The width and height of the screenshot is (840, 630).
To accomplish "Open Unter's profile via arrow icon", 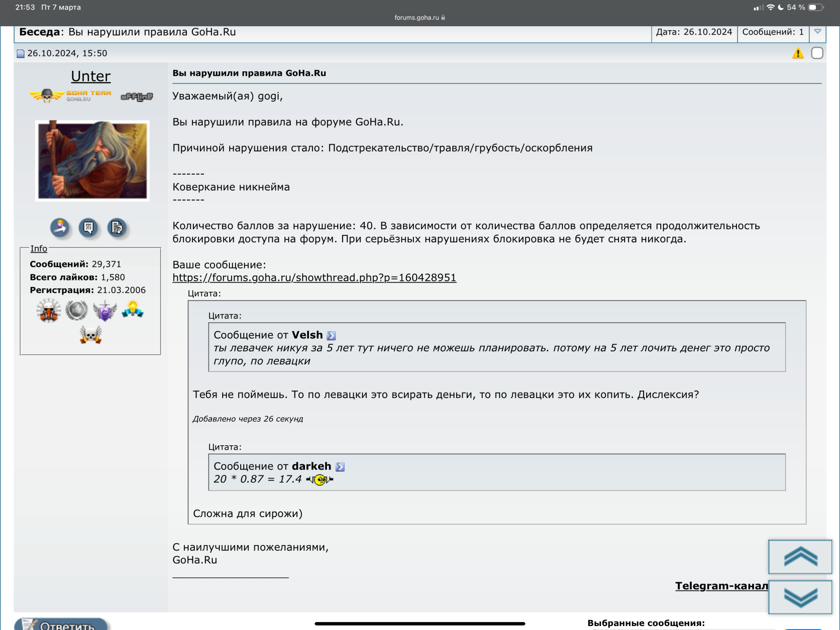I will coord(60,227).
